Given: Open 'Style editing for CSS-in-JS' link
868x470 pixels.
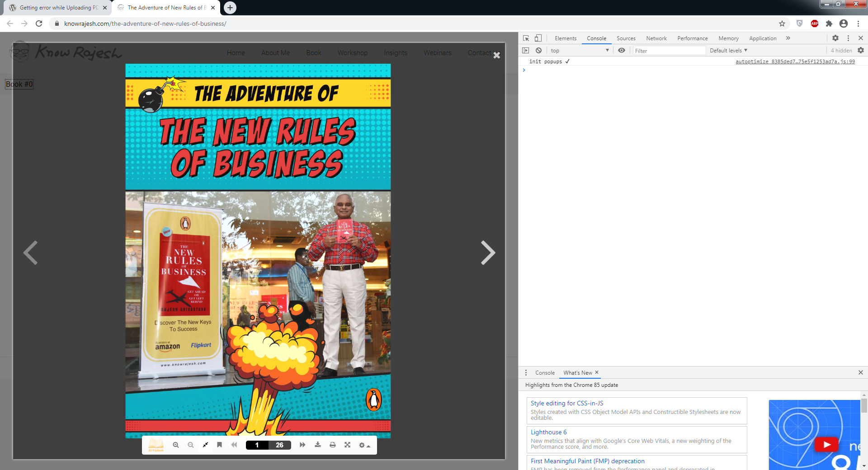Looking at the screenshot, I should coord(567,403).
